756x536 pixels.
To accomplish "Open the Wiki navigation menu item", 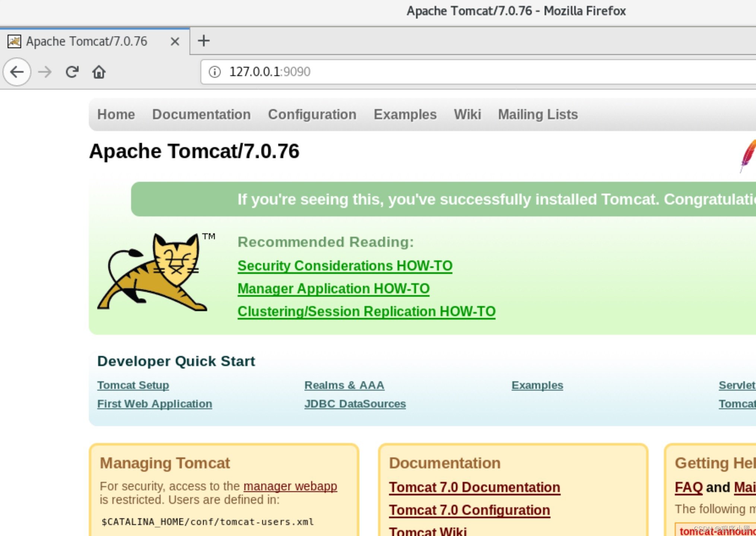I will pos(467,114).
